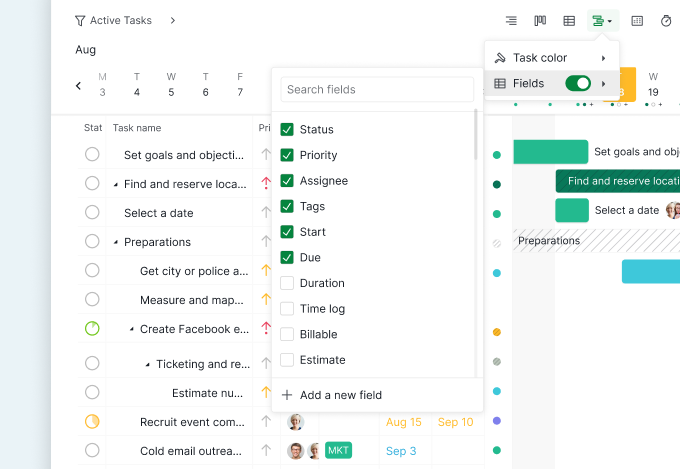Collapse Find and reserve location subtasks
Viewport: 680px width, 469px height.
click(115, 184)
